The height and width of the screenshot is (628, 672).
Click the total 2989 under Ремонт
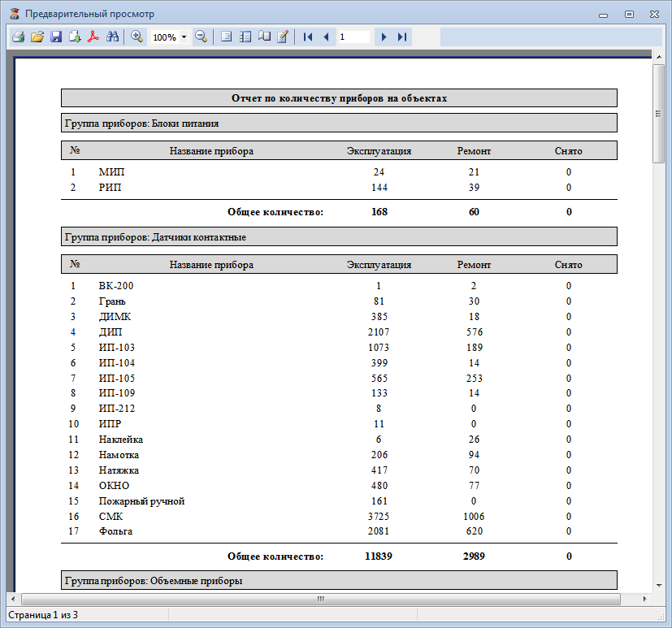[474, 556]
